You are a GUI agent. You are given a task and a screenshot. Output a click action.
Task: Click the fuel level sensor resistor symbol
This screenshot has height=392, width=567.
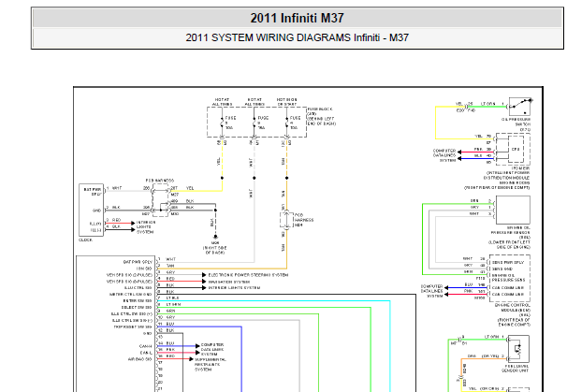coord(518,349)
